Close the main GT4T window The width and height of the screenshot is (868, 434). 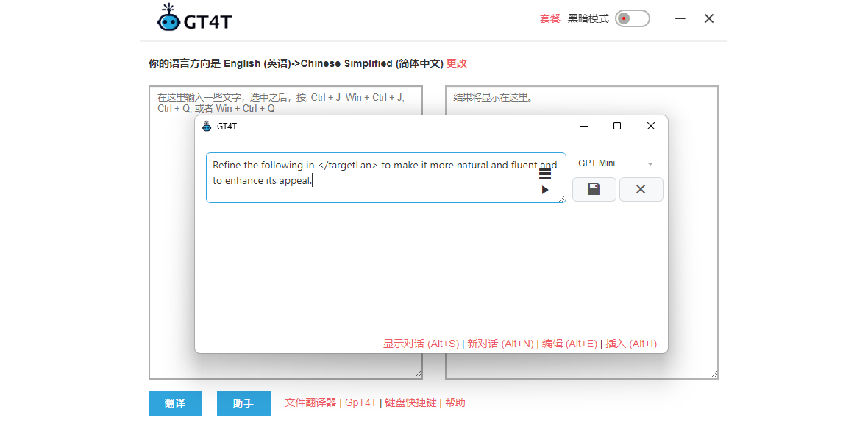pos(708,18)
